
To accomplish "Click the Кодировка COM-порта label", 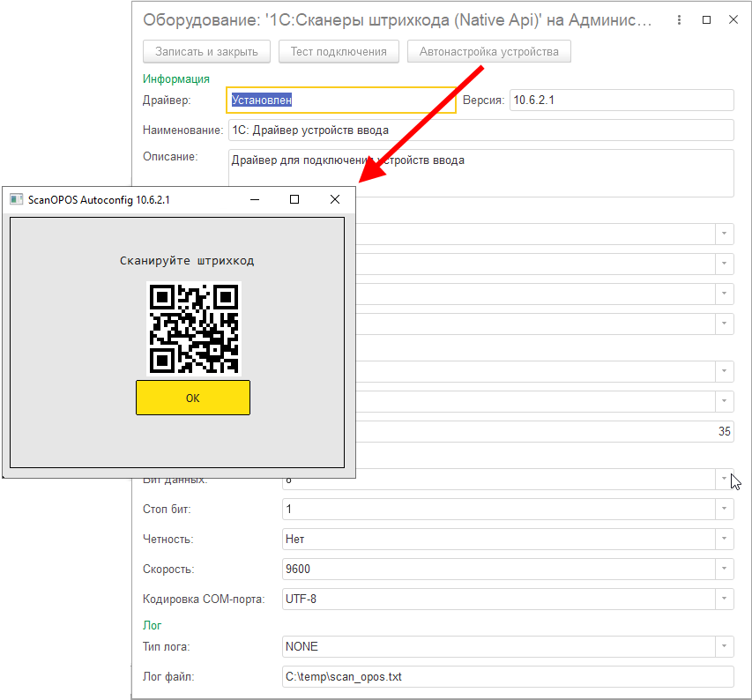I will click(x=204, y=599).
